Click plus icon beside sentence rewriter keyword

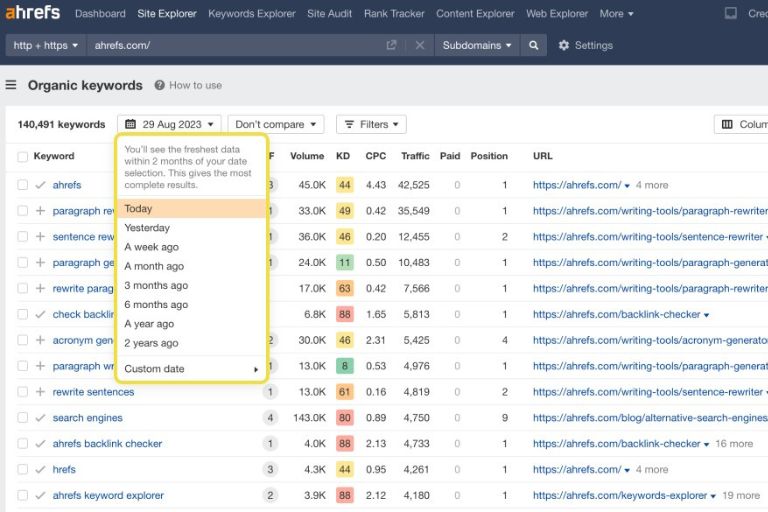[40, 237]
